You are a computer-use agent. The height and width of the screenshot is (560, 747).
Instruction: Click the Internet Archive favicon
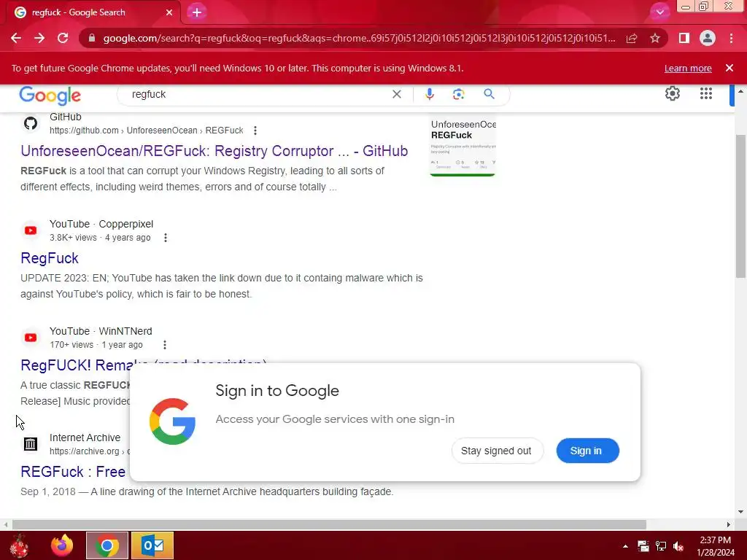click(31, 444)
